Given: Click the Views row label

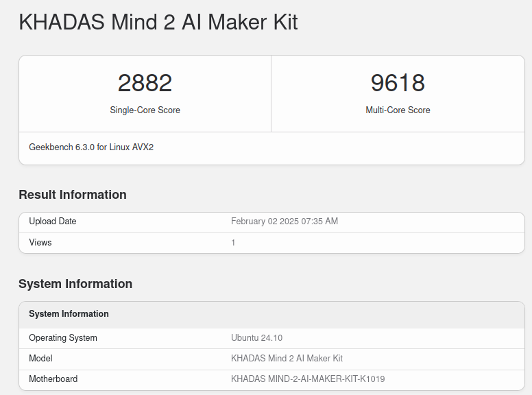Looking at the screenshot, I should [x=40, y=242].
